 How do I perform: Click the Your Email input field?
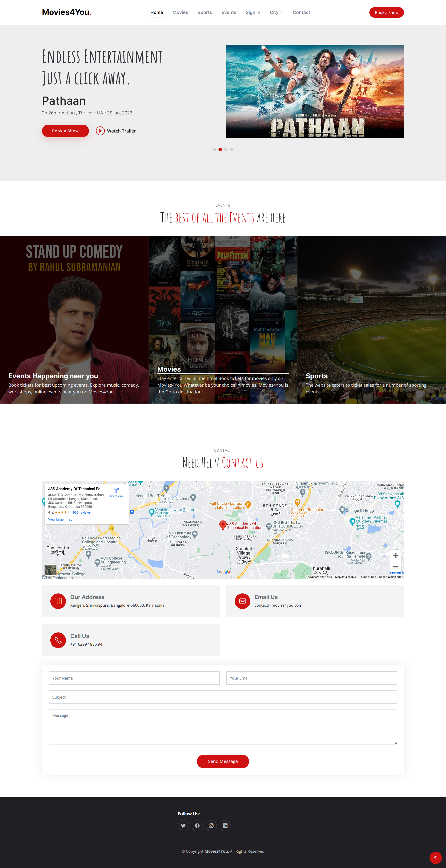pos(312,678)
